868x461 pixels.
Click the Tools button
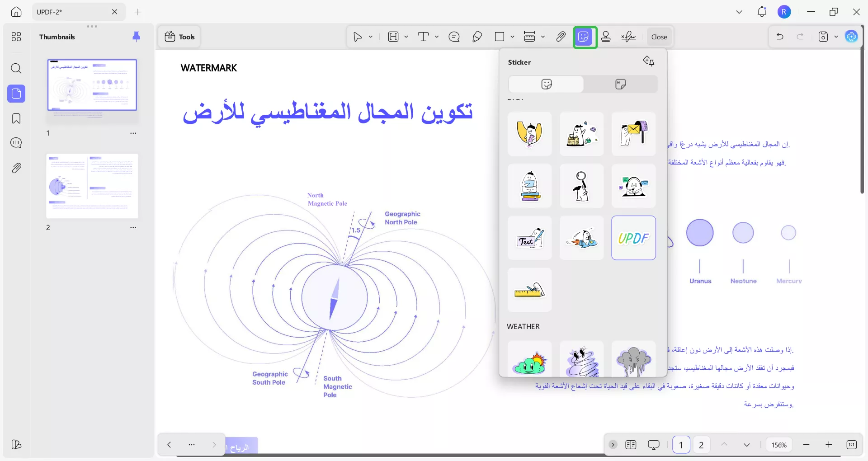[179, 37]
